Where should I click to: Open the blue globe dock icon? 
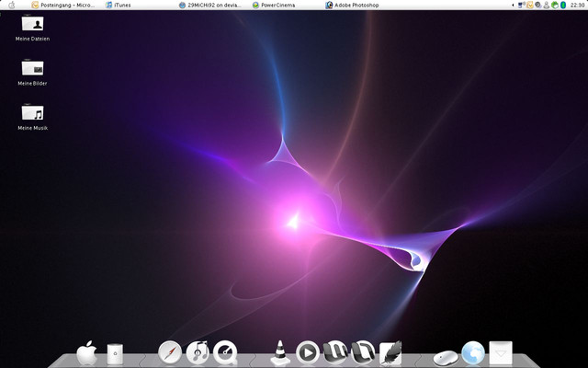(473, 352)
